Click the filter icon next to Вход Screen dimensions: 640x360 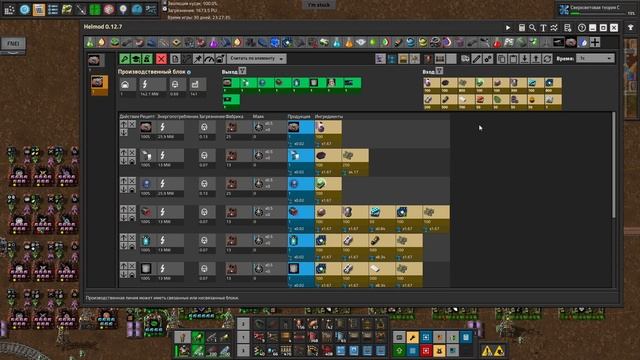tap(439, 71)
